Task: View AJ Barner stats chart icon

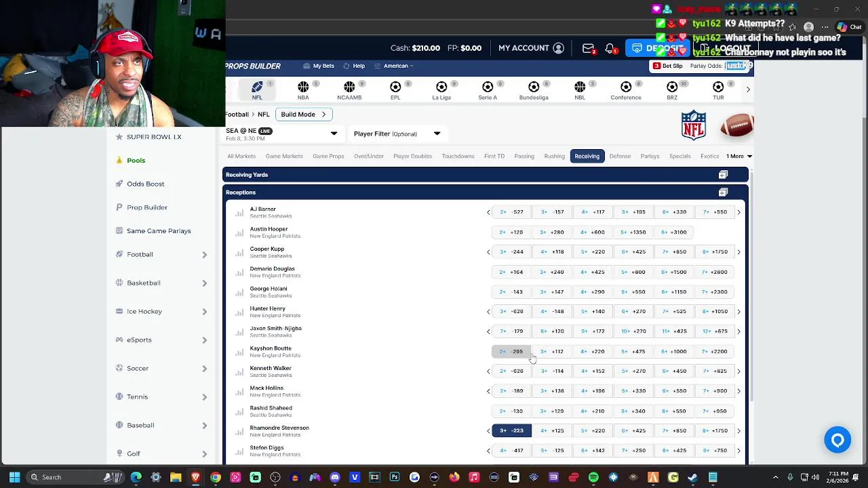Action: click(x=239, y=213)
